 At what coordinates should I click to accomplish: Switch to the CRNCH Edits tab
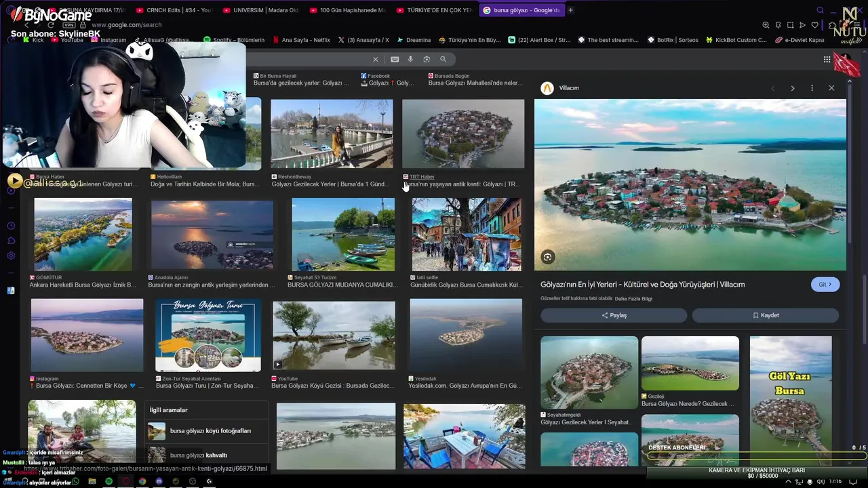coord(174,10)
